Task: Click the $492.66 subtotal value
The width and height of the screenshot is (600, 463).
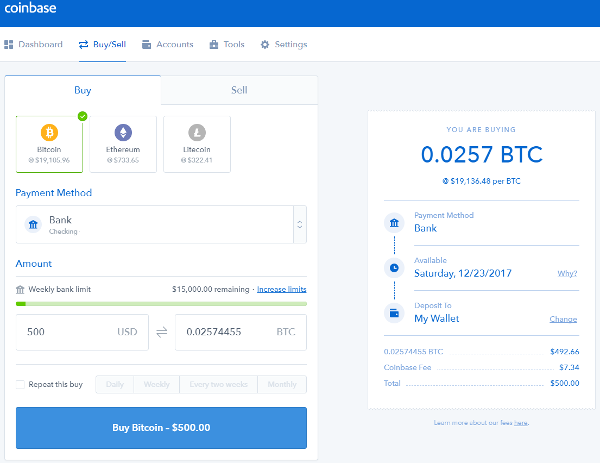Action: pos(564,351)
